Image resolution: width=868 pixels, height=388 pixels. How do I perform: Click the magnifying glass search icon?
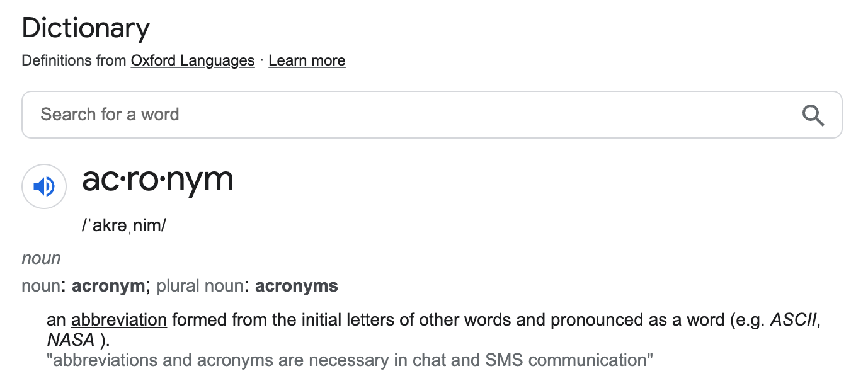(x=813, y=115)
